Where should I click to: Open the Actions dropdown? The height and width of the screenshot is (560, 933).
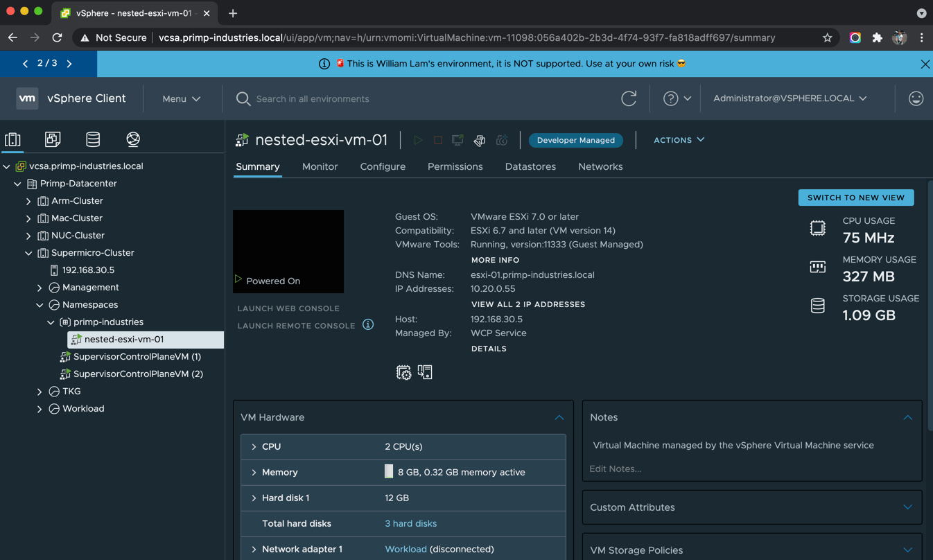pyautogui.click(x=679, y=140)
